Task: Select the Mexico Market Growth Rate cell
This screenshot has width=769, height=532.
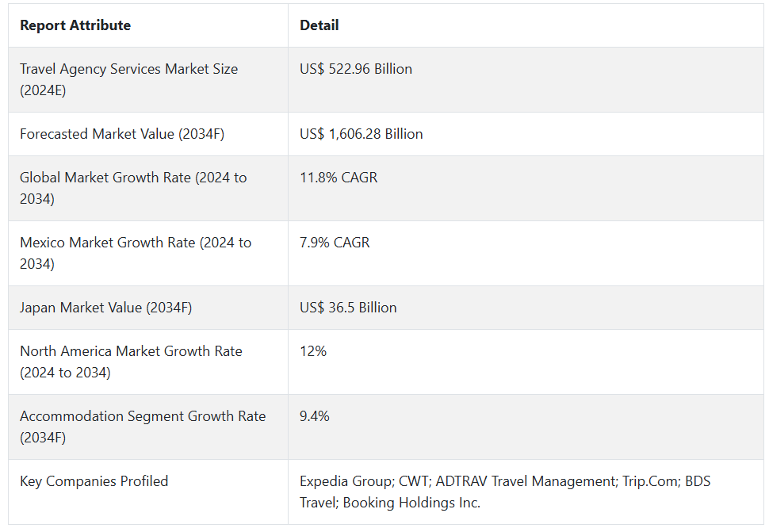Action: pos(136,253)
